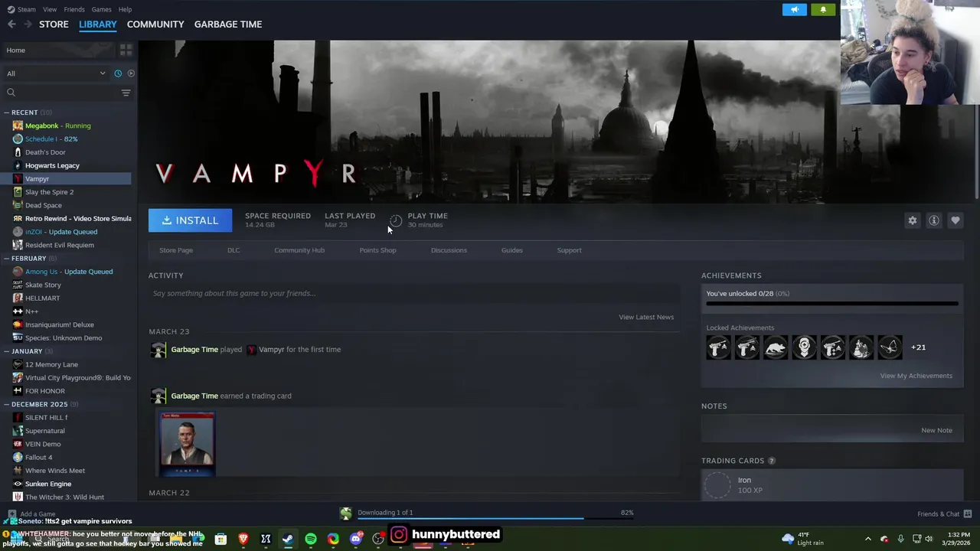Viewport: 980px width, 551px height.
Task: Open the Games menu
Action: (x=101, y=9)
